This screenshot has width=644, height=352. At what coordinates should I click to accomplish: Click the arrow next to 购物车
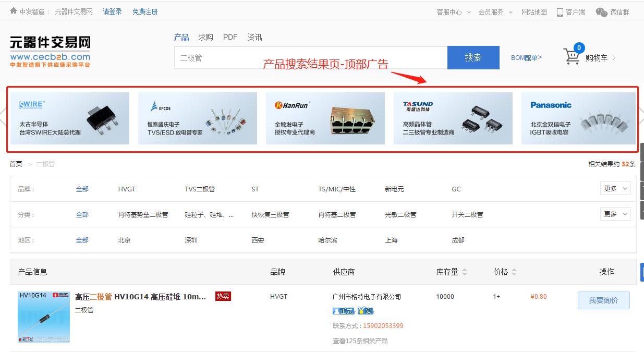(x=614, y=58)
